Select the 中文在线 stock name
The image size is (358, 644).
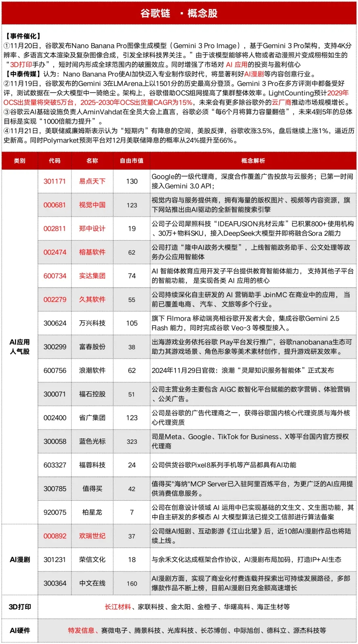coord(92,583)
